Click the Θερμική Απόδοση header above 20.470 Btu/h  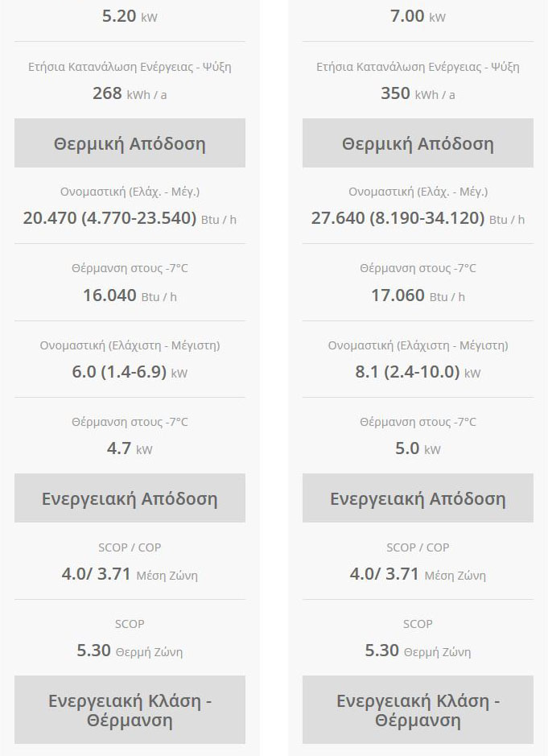[x=130, y=143]
